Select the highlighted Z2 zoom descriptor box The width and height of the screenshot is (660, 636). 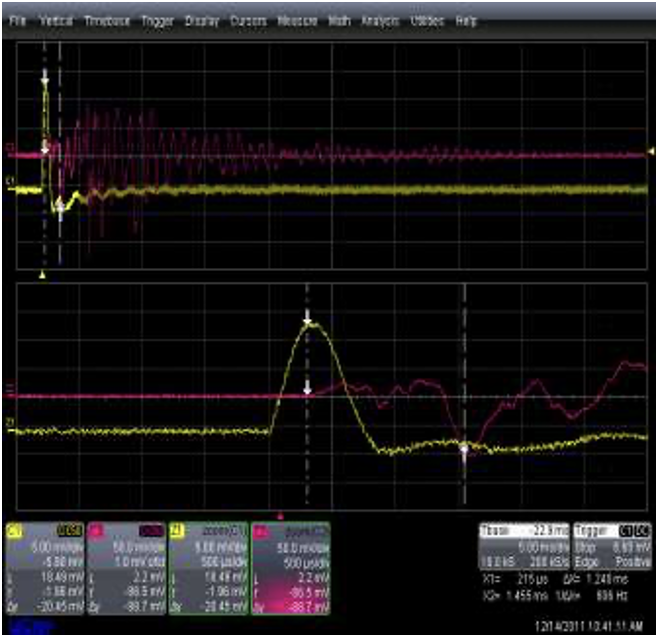point(291,565)
